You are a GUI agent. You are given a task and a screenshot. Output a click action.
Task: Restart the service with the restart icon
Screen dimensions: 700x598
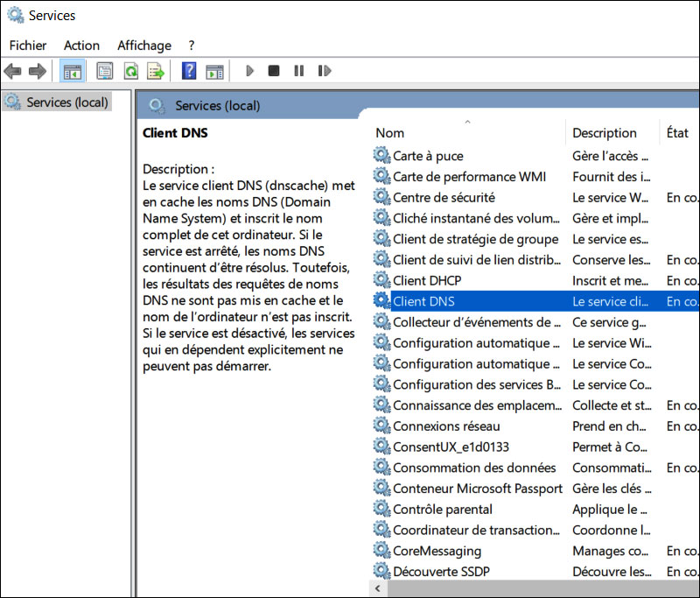324,71
